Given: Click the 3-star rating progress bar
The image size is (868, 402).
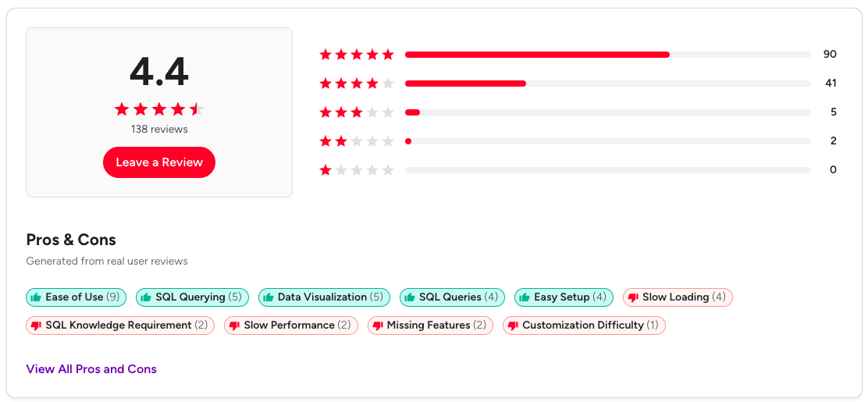Looking at the screenshot, I should (607, 112).
